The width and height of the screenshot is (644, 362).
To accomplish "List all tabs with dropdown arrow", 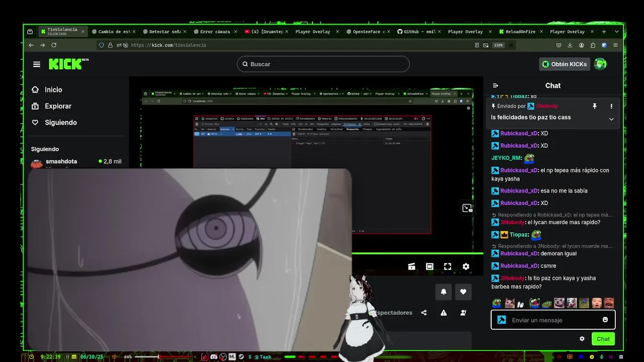I will click(x=616, y=32).
